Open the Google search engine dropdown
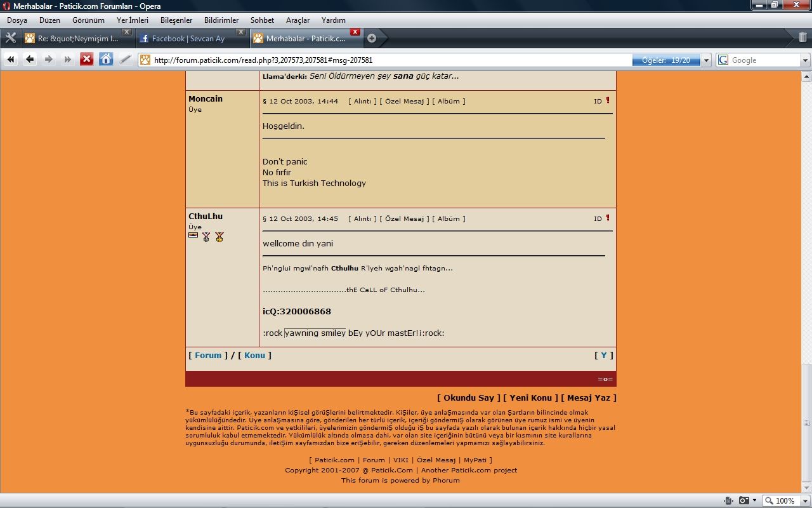 [806, 60]
